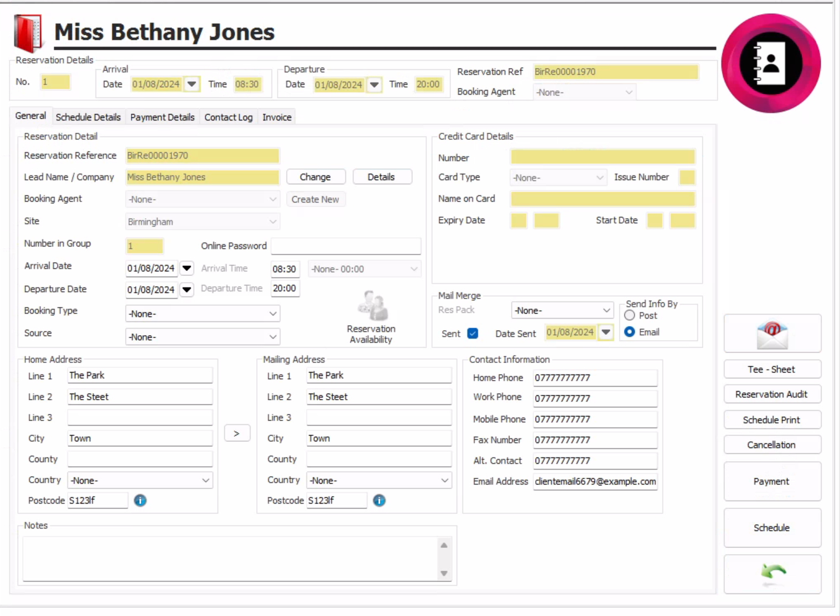Viewport: 840px width, 616px height.
Task: Open the Arrival Date picker in Reservation Detail
Action: coord(187,268)
